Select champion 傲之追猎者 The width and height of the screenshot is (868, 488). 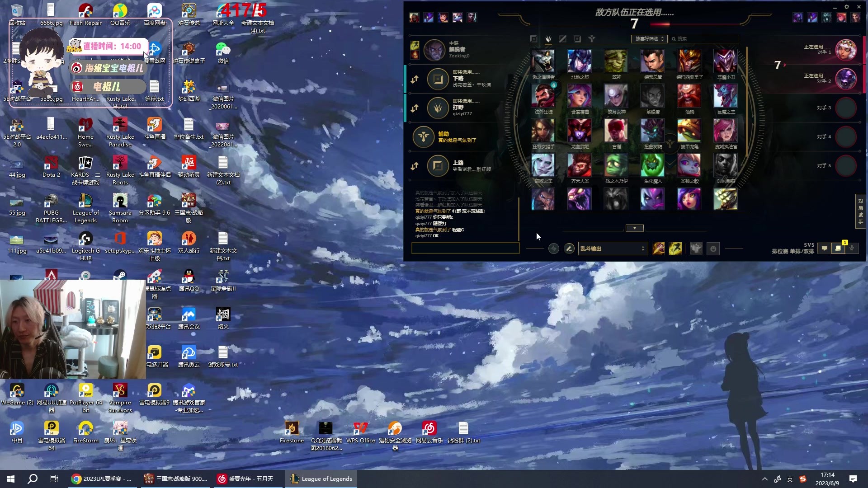click(x=543, y=61)
